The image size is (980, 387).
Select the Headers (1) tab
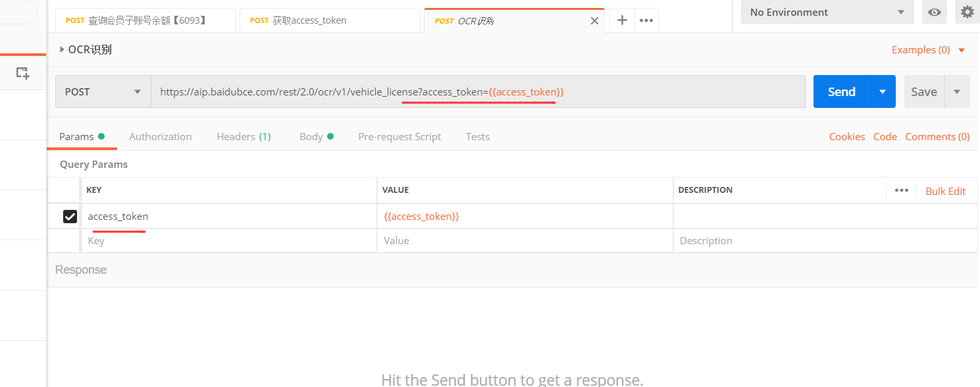(x=244, y=137)
